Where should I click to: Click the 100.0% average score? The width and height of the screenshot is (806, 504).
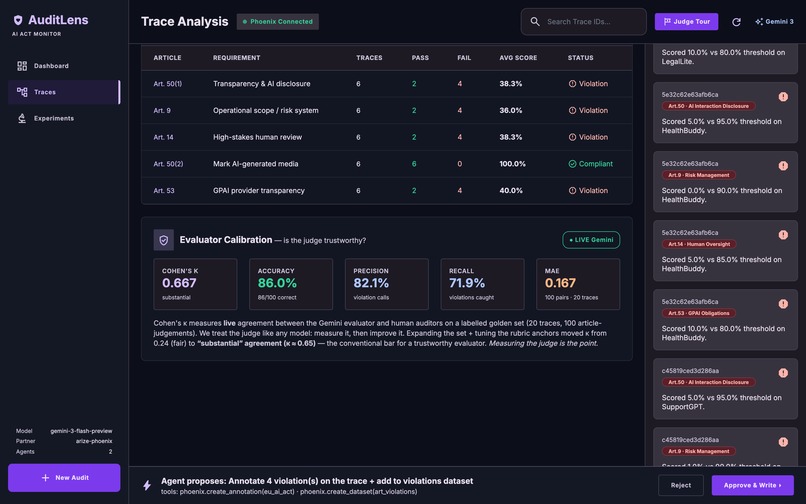512,164
